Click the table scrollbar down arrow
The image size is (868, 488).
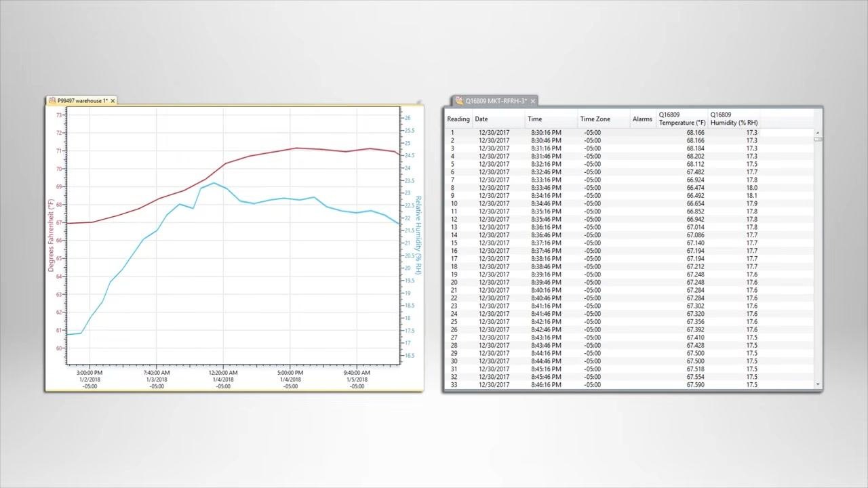click(x=818, y=385)
